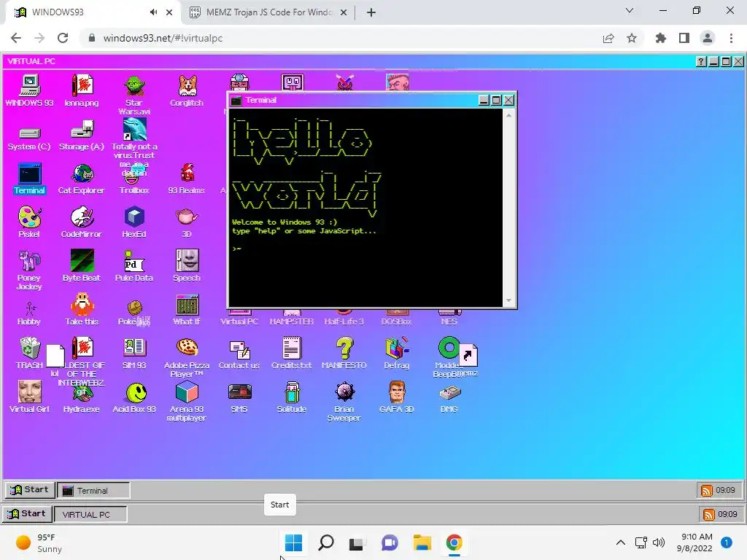The width and height of the screenshot is (747, 560).
Task: Click the RSS feed icon in outer taskbar
Action: coord(709,514)
